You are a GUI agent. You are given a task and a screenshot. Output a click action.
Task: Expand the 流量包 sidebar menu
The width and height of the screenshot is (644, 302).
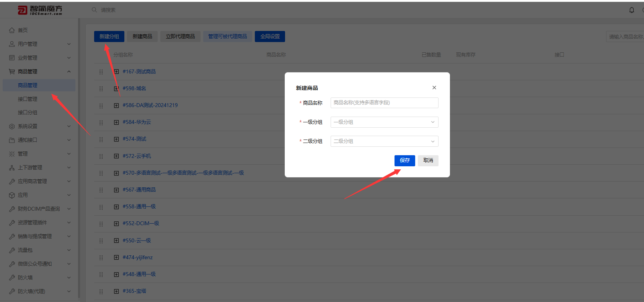(69, 250)
